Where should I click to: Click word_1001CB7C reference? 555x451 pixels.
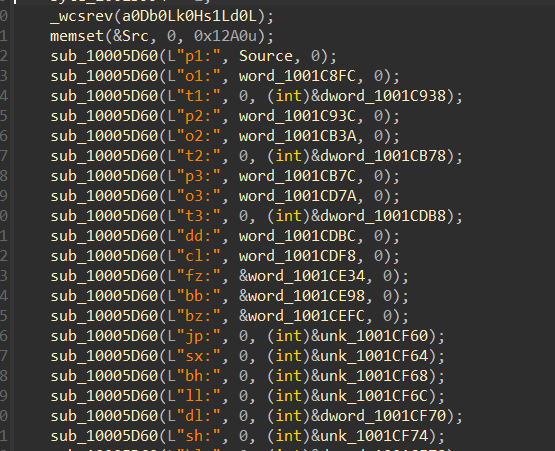pyautogui.click(x=297, y=176)
